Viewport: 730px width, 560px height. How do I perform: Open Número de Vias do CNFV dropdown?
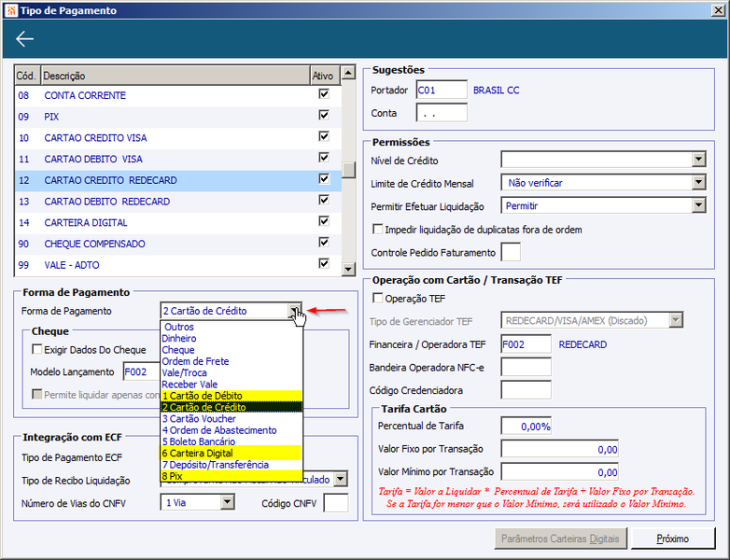(x=227, y=502)
